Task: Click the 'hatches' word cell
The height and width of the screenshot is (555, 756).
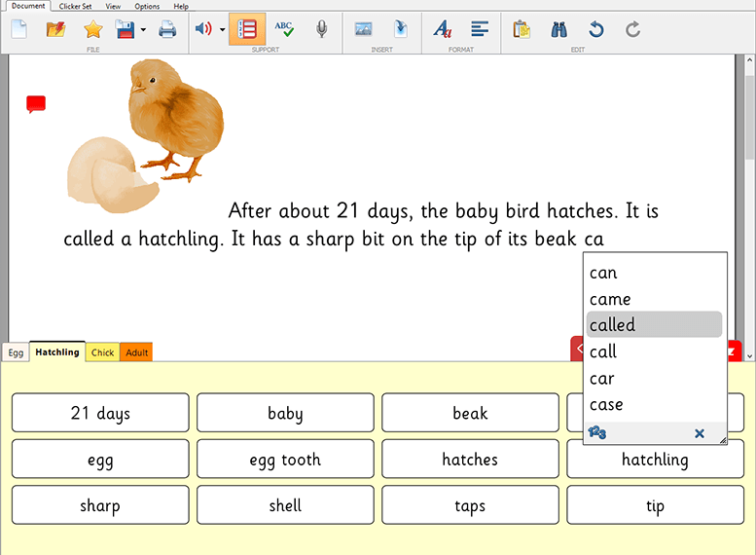Action: 470,460
